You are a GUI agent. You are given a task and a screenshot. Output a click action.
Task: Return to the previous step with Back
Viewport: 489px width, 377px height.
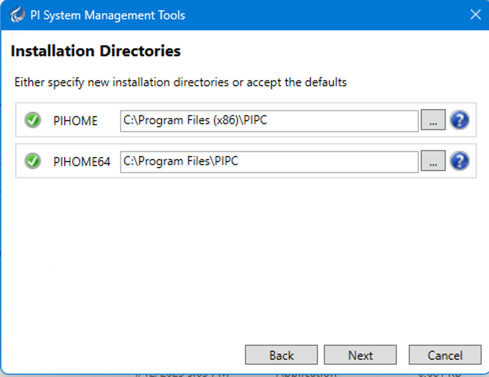[x=281, y=355]
